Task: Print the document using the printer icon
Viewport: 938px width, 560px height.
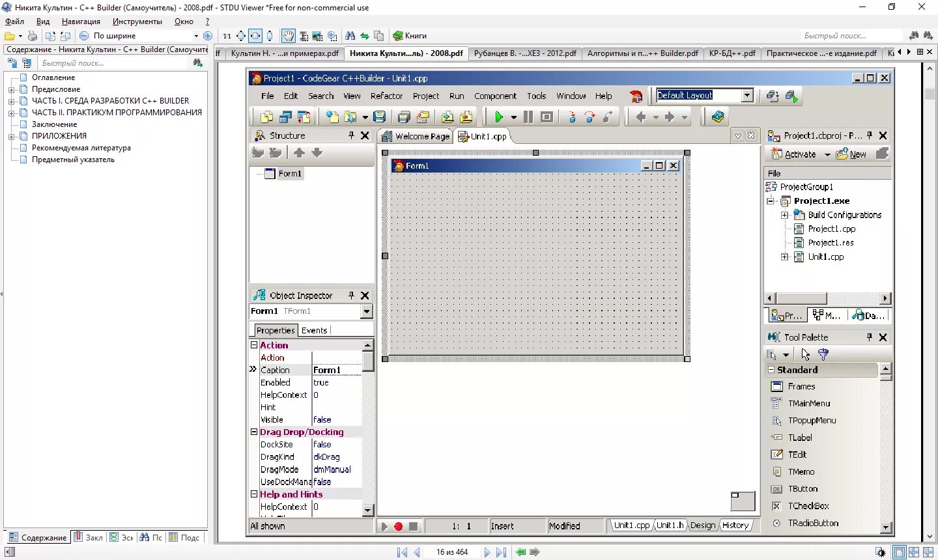Action: tap(33, 36)
